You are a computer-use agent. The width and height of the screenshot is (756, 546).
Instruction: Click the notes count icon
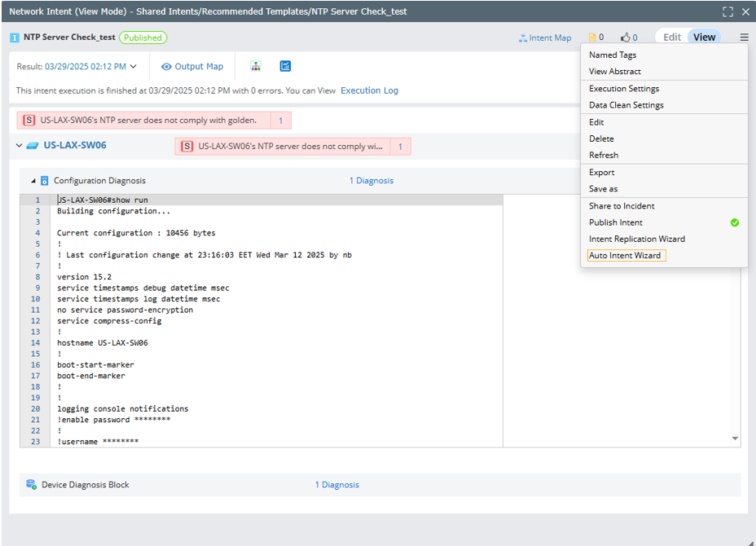[x=592, y=37]
